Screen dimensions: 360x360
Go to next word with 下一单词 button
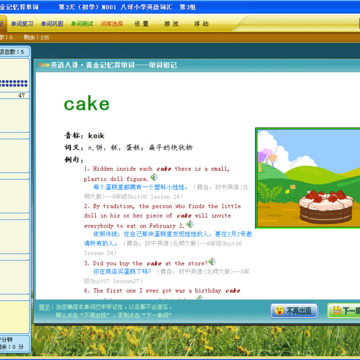click(344, 311)
